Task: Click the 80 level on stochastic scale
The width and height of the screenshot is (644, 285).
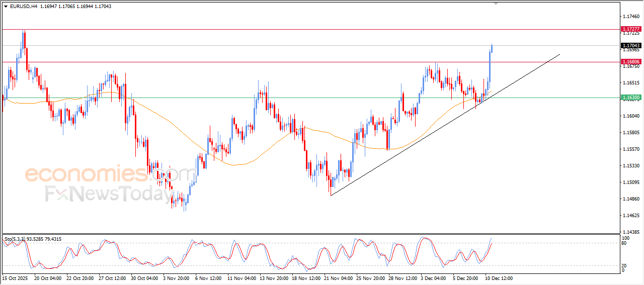Action: 625,243
